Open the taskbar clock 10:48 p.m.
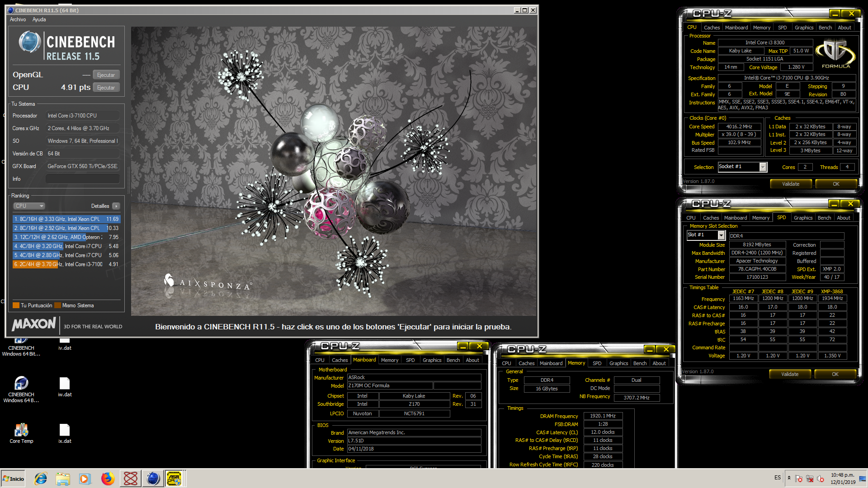The width and height of the screenshot is (868, 488). point(843,479)
